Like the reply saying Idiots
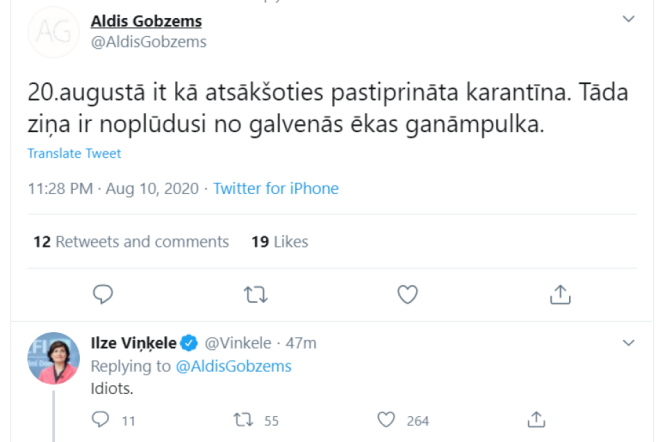 387,420
